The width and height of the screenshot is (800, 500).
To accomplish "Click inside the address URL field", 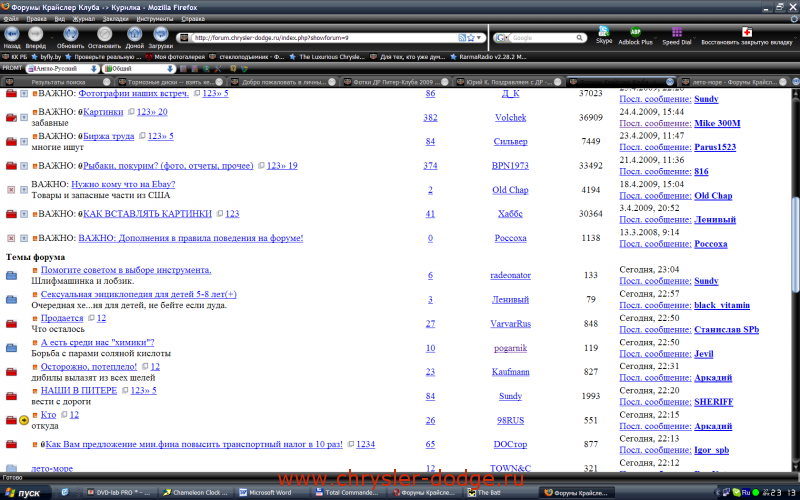I will coord(324,38).
